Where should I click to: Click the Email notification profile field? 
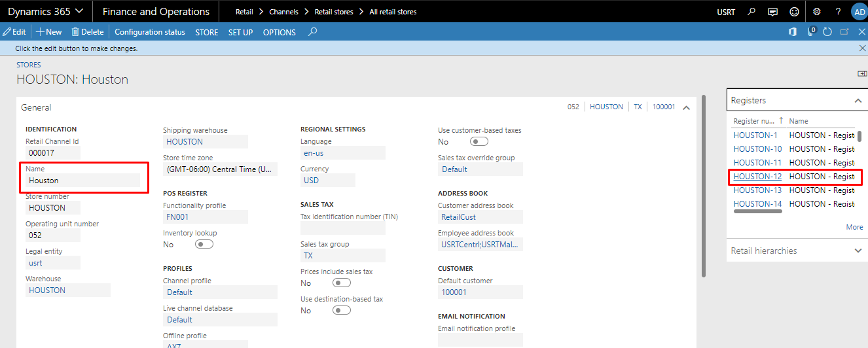coord(480,339)
